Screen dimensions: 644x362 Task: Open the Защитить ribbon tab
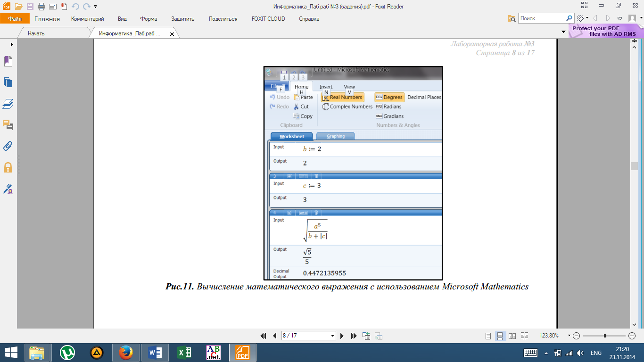pos(183,19)
